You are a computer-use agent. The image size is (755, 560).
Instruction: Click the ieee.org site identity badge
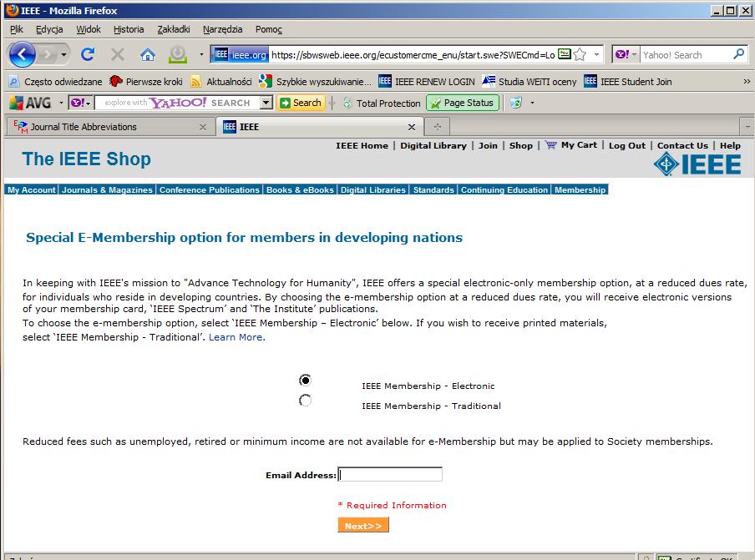pyautogui.click(x=240, y=54)
